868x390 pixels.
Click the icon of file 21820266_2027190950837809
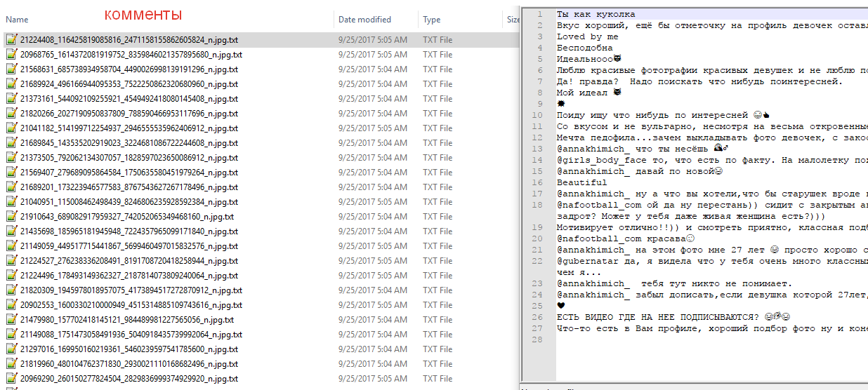(11, 114)
